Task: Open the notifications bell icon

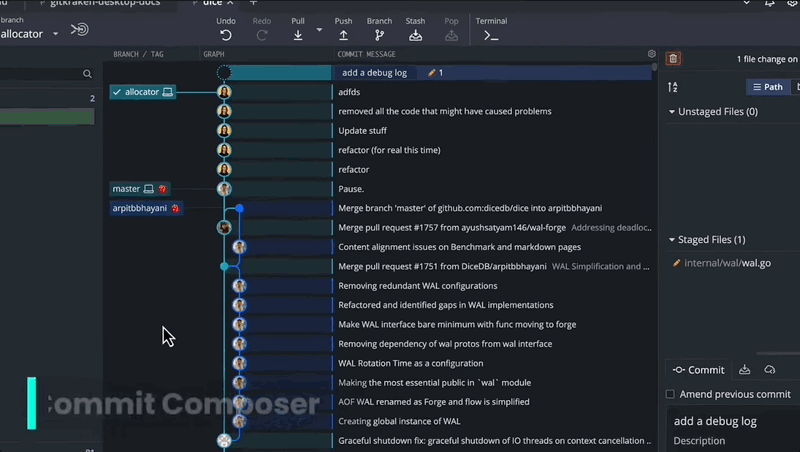Action: 769,3
